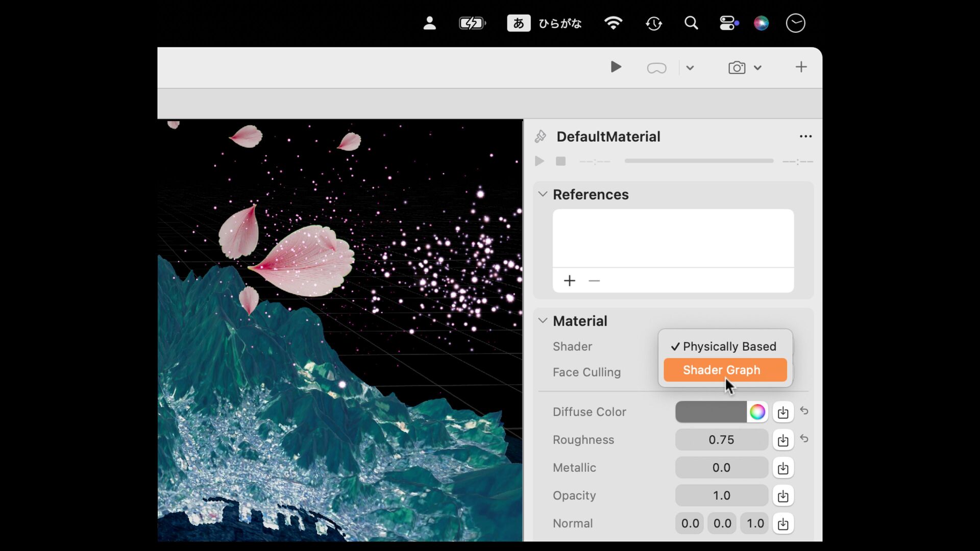The width and height of the screenshot is (980, 551).
Task: Remove a reference with the minus button
Action: 594,281
